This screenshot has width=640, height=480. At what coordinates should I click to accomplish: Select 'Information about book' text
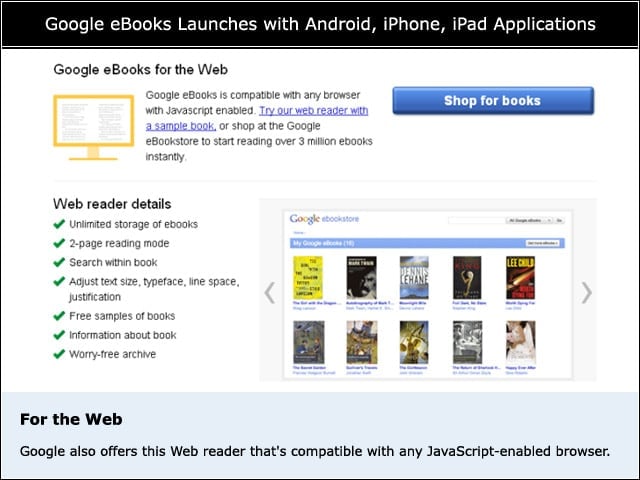click(123, 335)
